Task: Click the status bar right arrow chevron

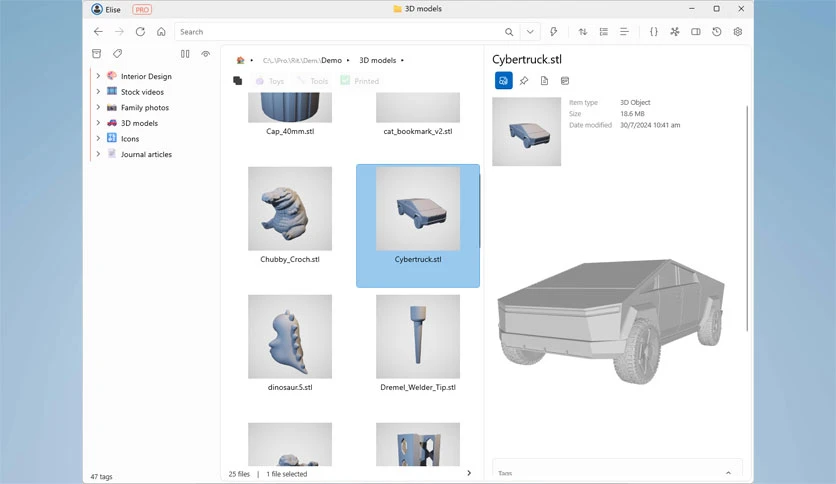Action: click(469, 473)
